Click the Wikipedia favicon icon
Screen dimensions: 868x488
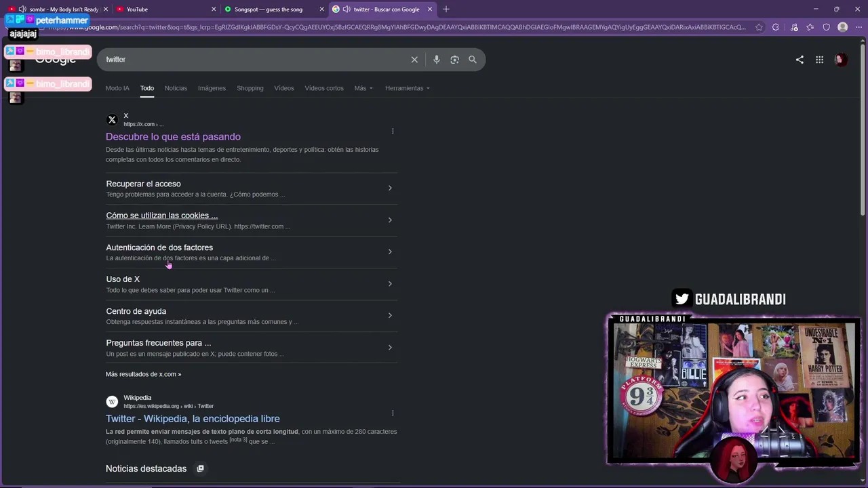[x=112, y=402]
